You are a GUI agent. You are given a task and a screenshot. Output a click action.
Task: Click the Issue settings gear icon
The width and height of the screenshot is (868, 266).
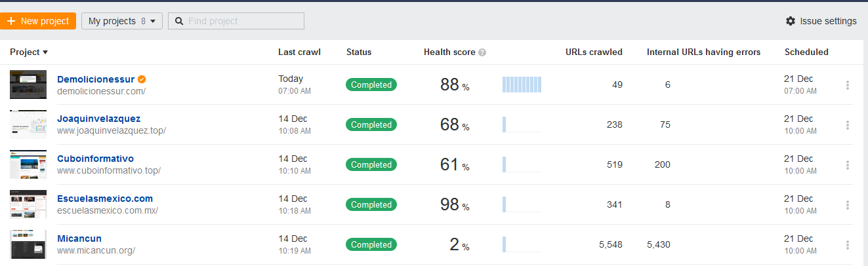[x=791, y=21]
